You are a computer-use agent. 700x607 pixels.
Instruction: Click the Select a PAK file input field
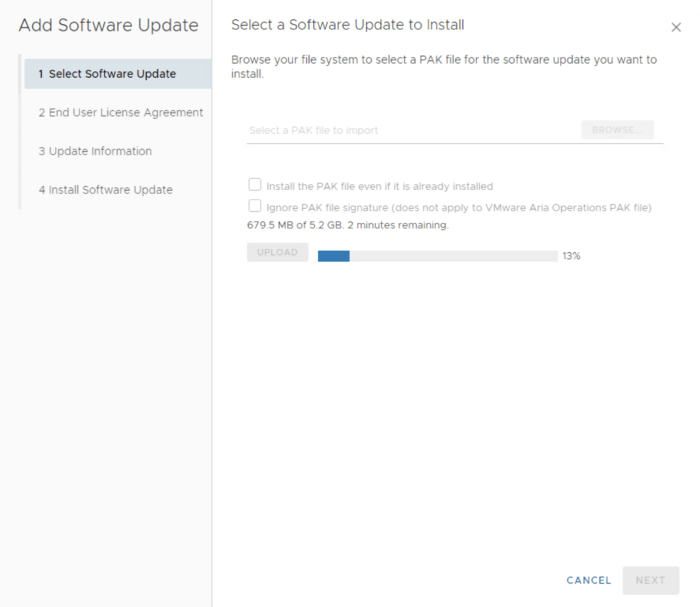tap(410, 130)
